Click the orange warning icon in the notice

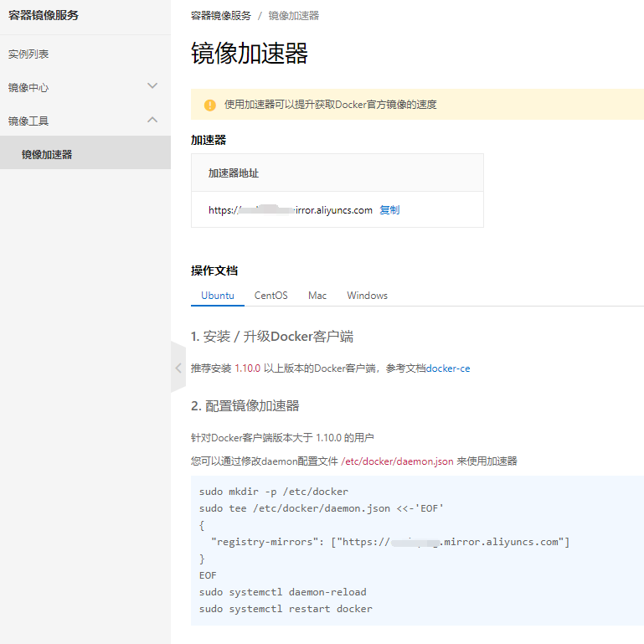pos(209,105)
